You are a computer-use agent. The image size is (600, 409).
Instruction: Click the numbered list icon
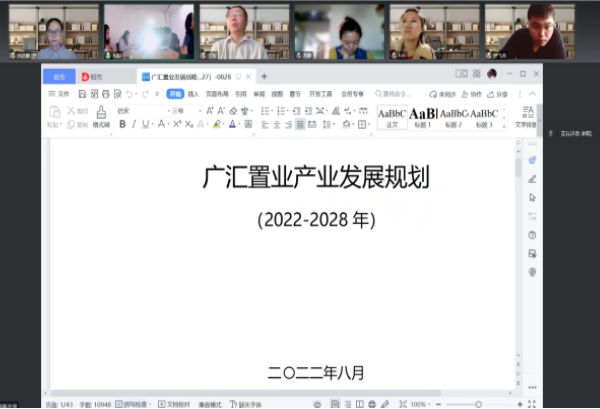pos(281,111)
